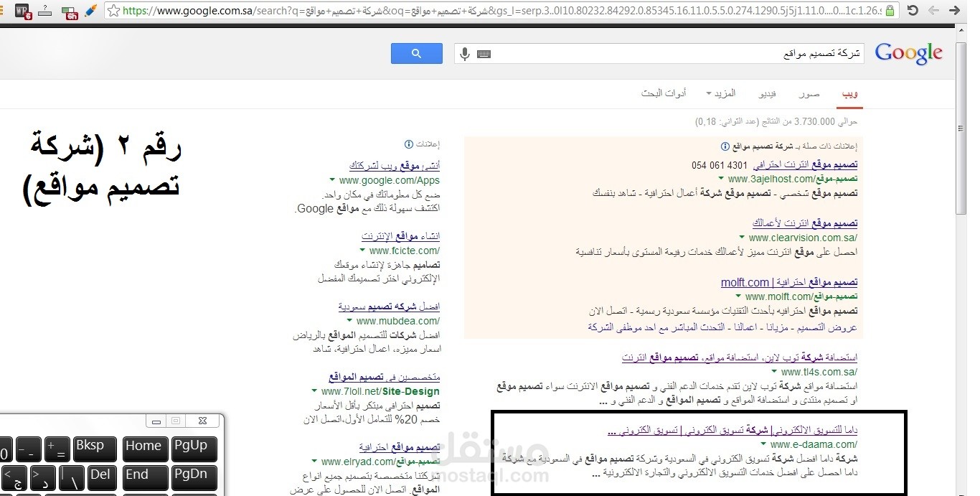Expand arrow next to www.7loll.net URL
The width and height of the screenshot is (980, 496).
[x=314, y=392]
